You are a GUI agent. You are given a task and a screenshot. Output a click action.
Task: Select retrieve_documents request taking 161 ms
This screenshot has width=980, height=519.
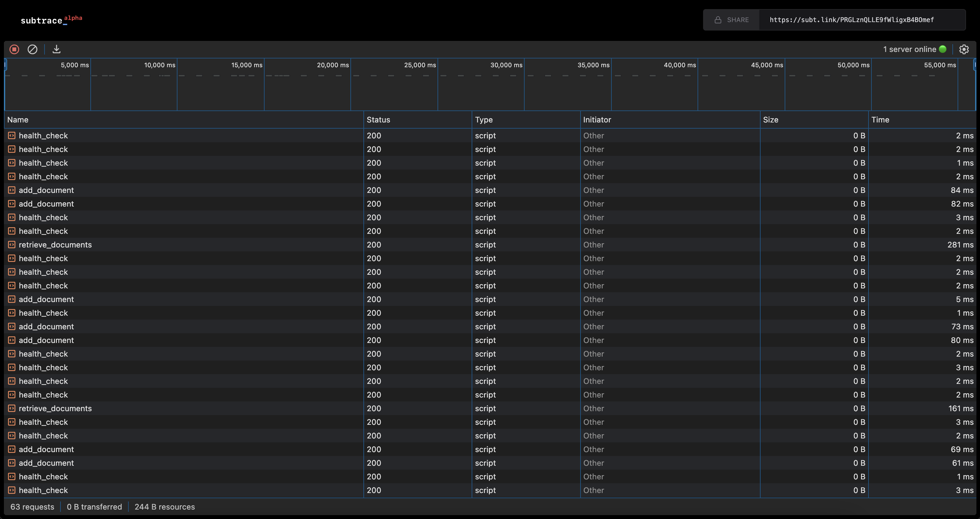pyautogui.click(x=490, y=408)
